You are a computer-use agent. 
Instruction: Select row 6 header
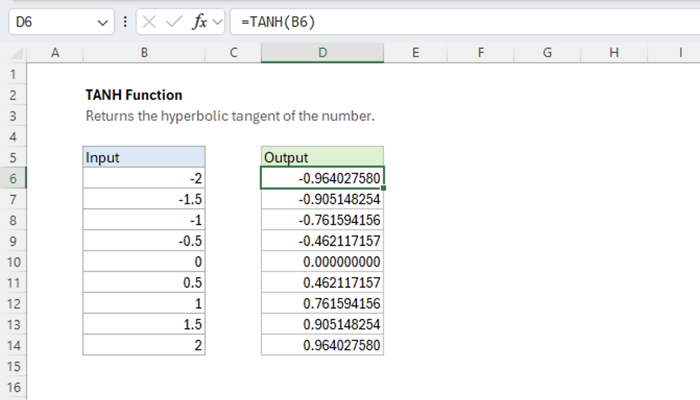click(13, 179)
